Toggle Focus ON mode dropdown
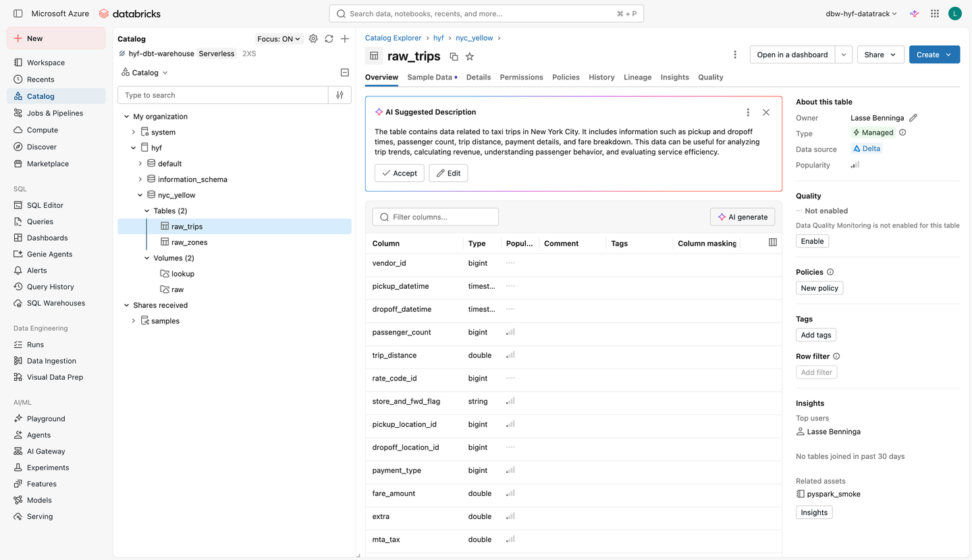 pyautogui.click(x=279, y=39)
